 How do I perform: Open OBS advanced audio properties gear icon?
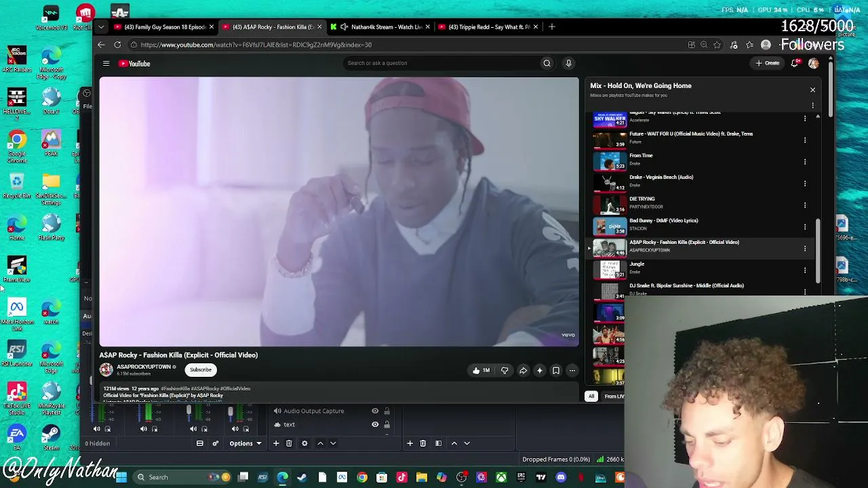point(216,443)
